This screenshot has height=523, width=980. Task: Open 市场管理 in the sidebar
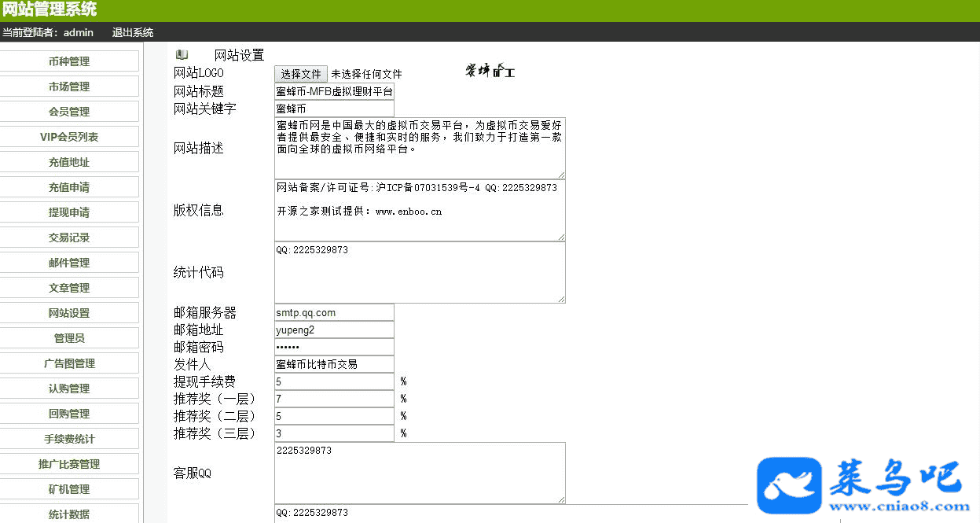pos(69,87)
